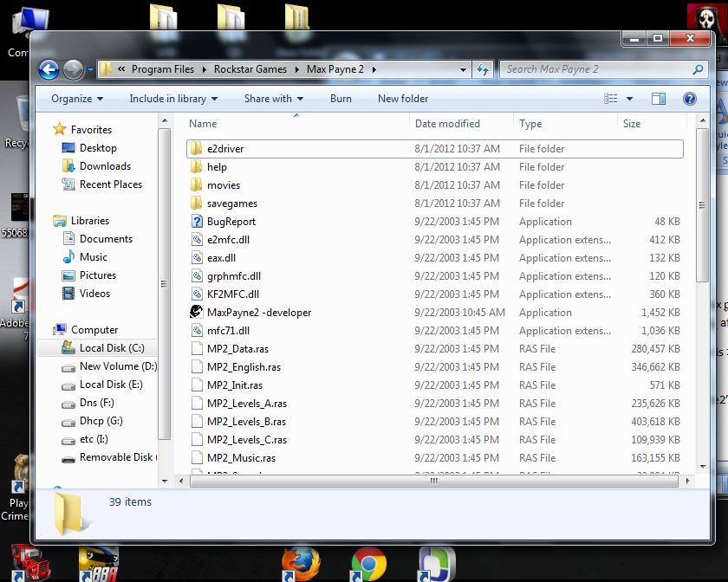
Task: Expand the Rockstar Games breadcrumb arrow
Action: 297,69
